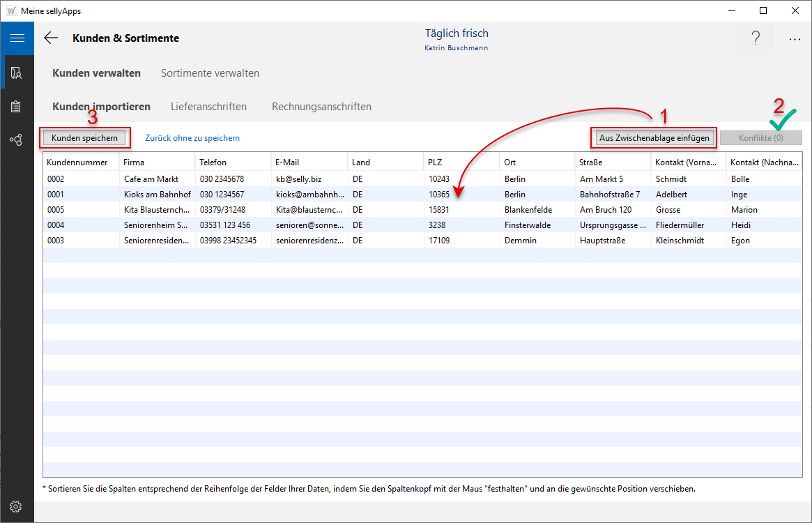Screen dimensions: 812x523
Task: Click the back arrow icon
Action: (x=51, y=38)
